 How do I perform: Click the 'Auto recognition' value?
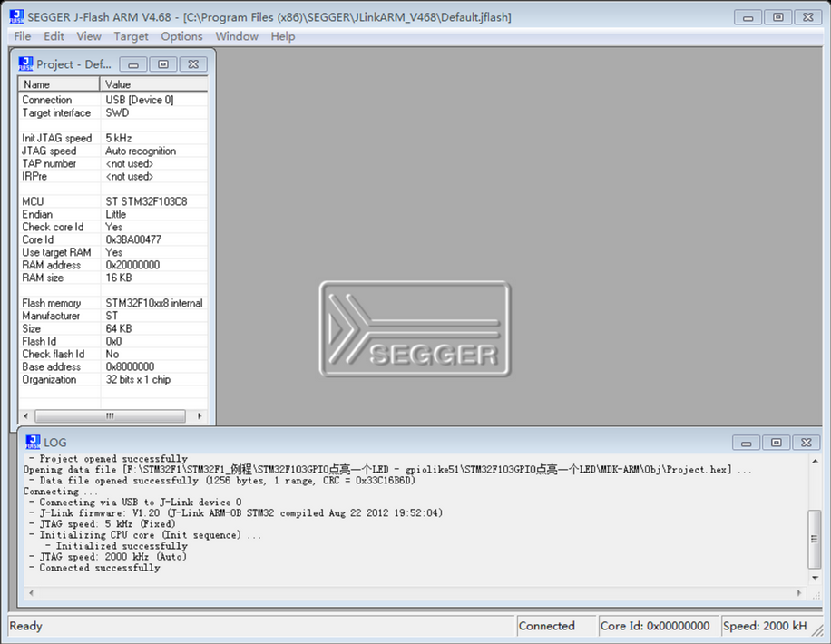(141, 151)
